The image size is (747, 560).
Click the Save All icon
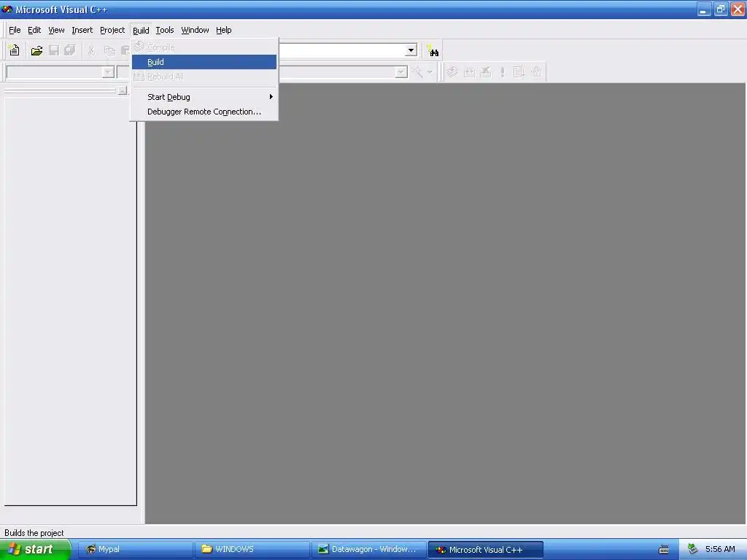tap(70, 50)
